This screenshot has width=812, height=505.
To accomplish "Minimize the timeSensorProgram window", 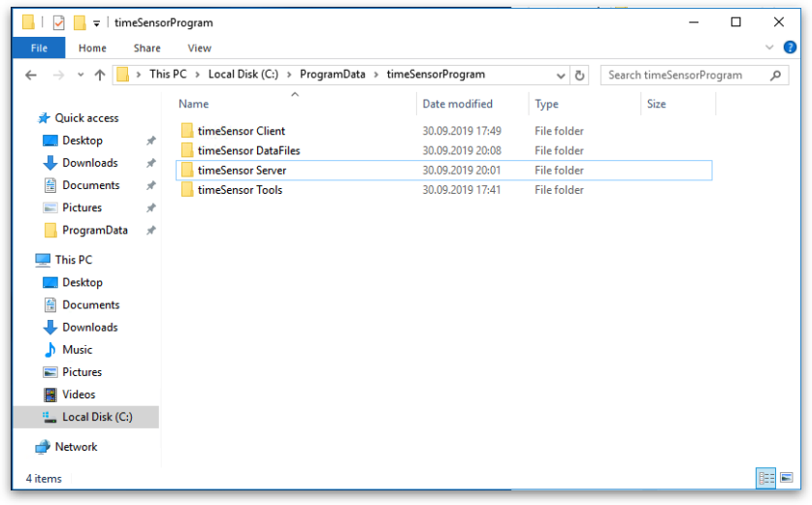I will point(694,22).
